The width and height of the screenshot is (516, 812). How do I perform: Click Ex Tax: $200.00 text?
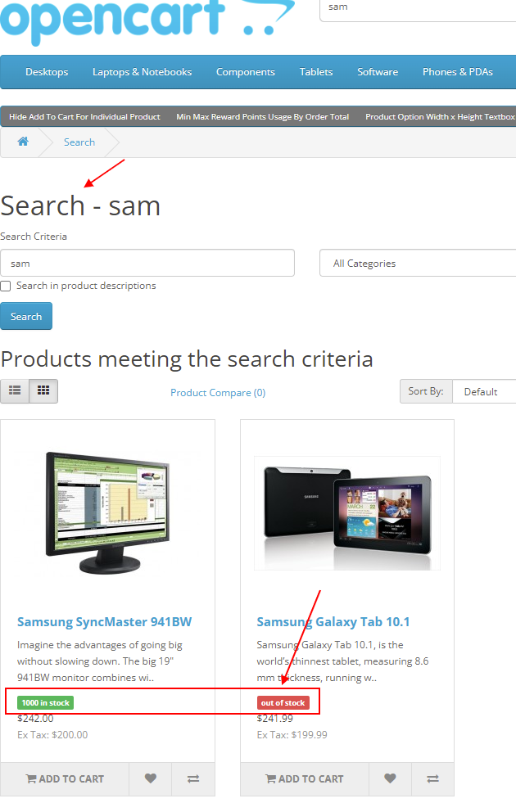click(x=52, y=735)
